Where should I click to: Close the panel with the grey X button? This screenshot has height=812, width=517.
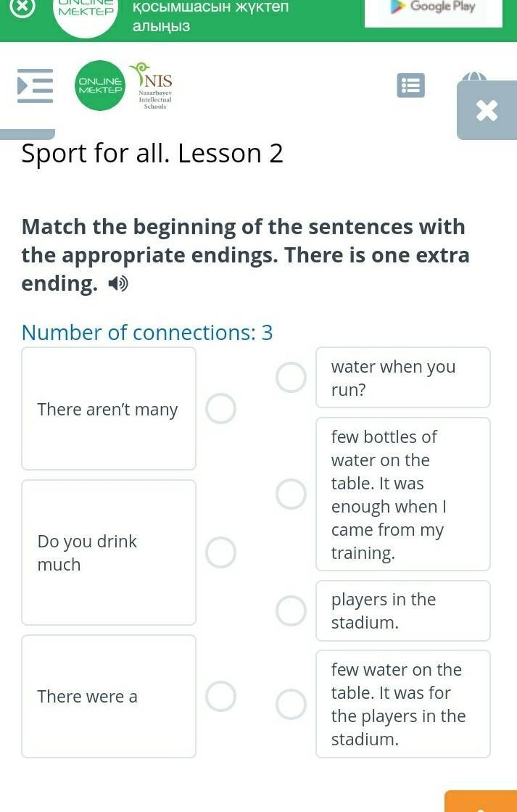[x=487, y=109]
